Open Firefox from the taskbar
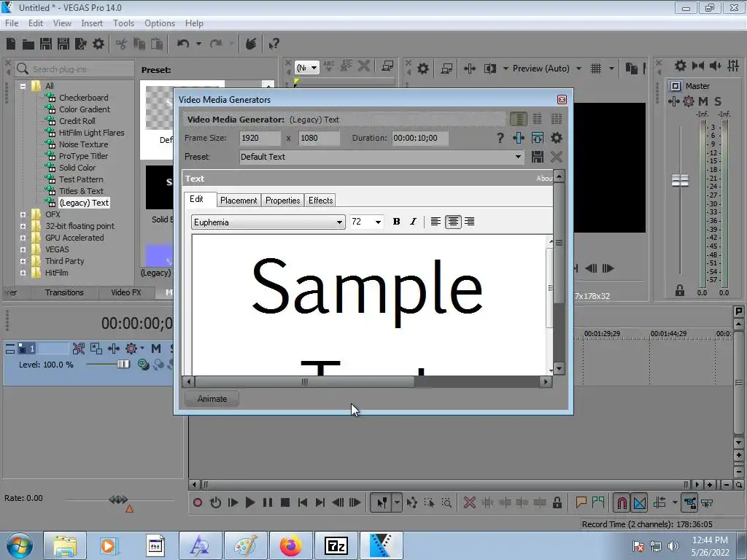Screen dimensions: 747x560 pyautogui.click(x=291, y=545)
